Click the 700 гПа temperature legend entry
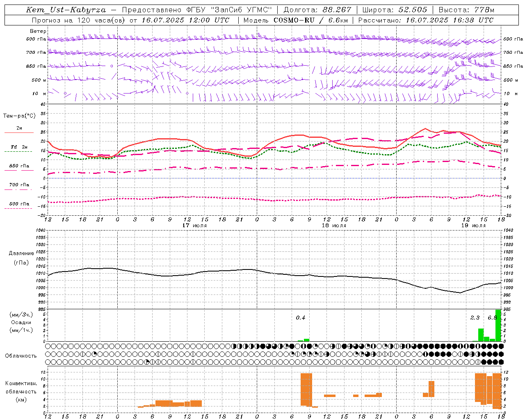The image size is (525, 420). (19, 185)
